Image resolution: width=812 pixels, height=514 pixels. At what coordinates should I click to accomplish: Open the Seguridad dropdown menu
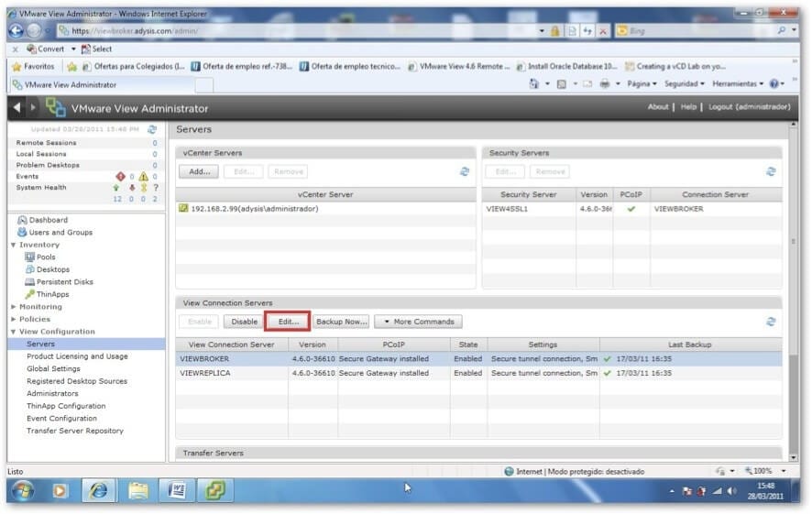(684, 84)
